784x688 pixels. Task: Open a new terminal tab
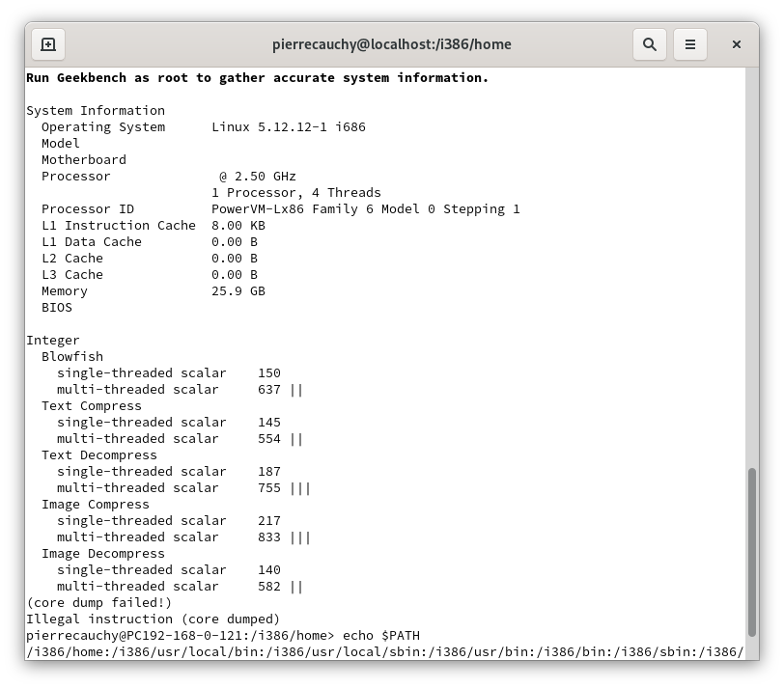[48, 44]
